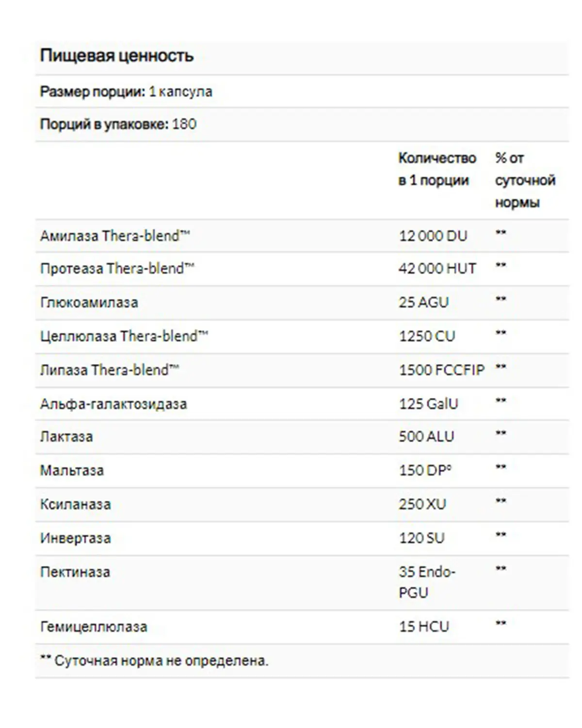
Task: Select the Мальтаза ingredient name
Action: (x=72, y=470)
